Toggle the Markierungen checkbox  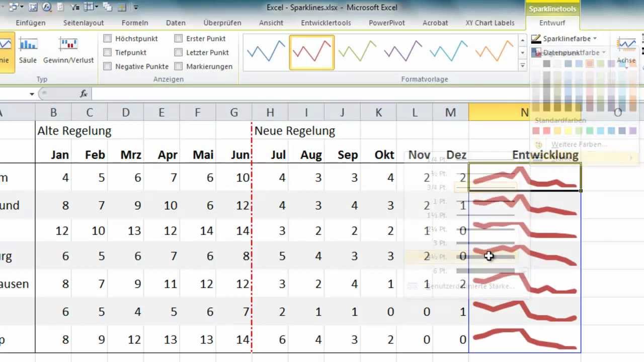[178, 66]
